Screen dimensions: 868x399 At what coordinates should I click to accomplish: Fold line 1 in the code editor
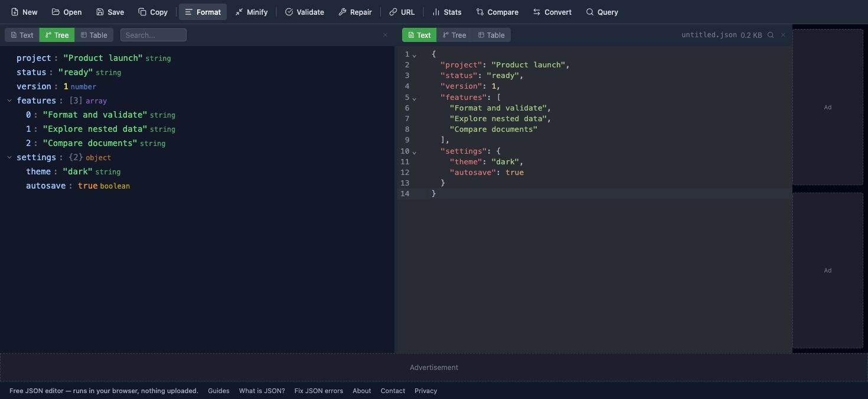[415, 55]
